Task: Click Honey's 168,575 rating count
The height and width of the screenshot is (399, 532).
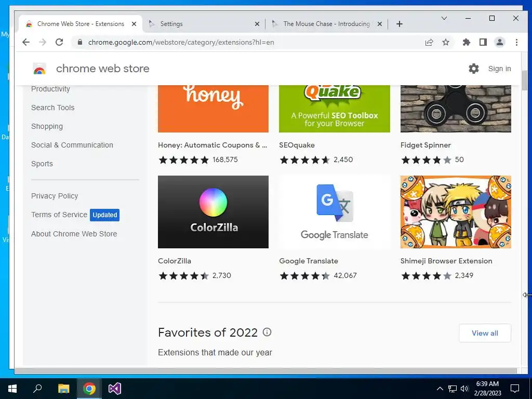Action: coord(225,159)
